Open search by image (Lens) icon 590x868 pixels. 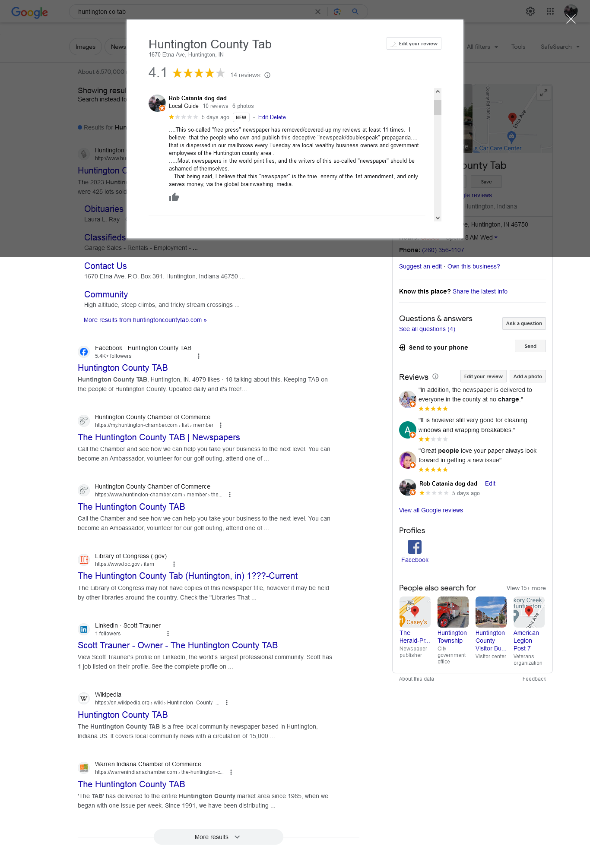(x=337, y=12)
